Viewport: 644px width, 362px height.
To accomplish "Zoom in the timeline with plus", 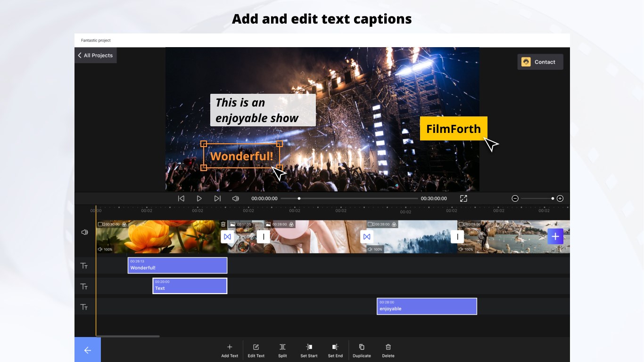I will point(560,198).
